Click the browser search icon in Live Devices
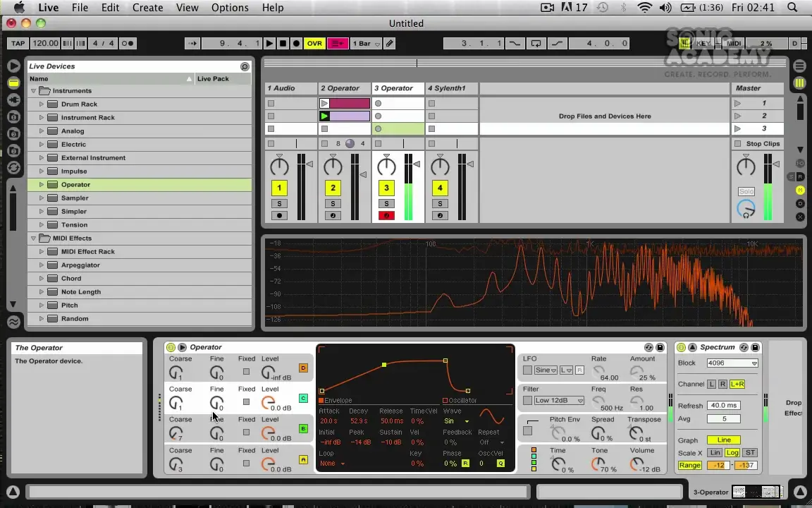 click(x=245, y=66)
